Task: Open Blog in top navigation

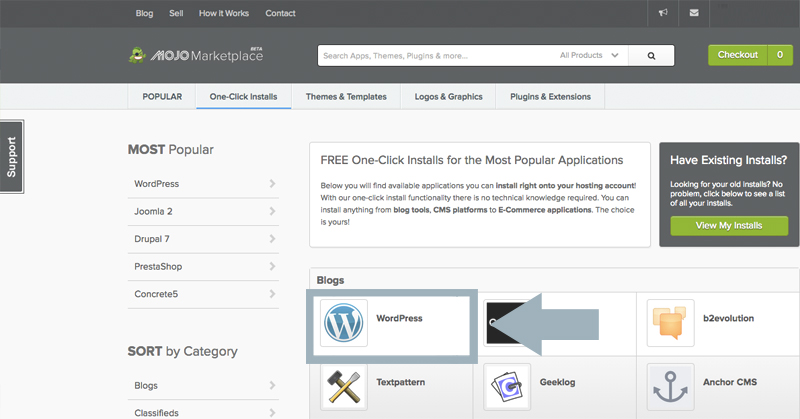Action: (144, 13)
